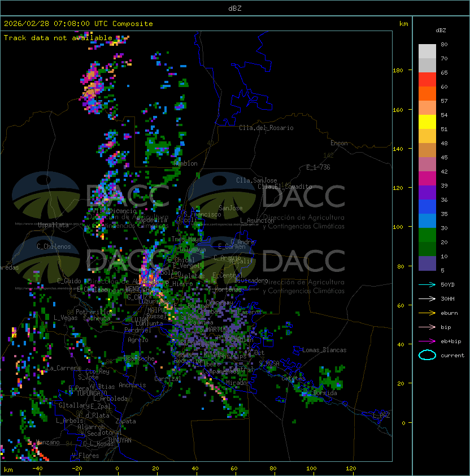Viewport: 470px width, 476px height.
Task: Click the 'Carrizal' map label
Action: pos(168,379)
